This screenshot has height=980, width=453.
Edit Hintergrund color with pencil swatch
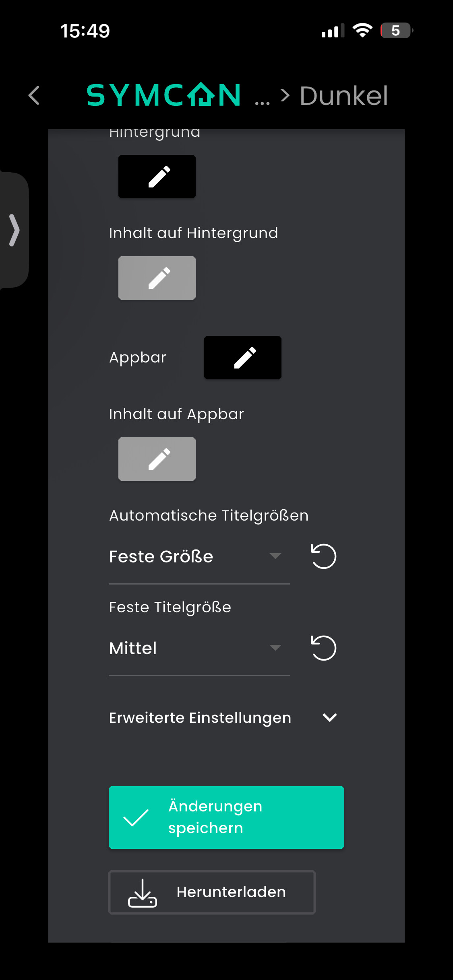pos(157,177)
